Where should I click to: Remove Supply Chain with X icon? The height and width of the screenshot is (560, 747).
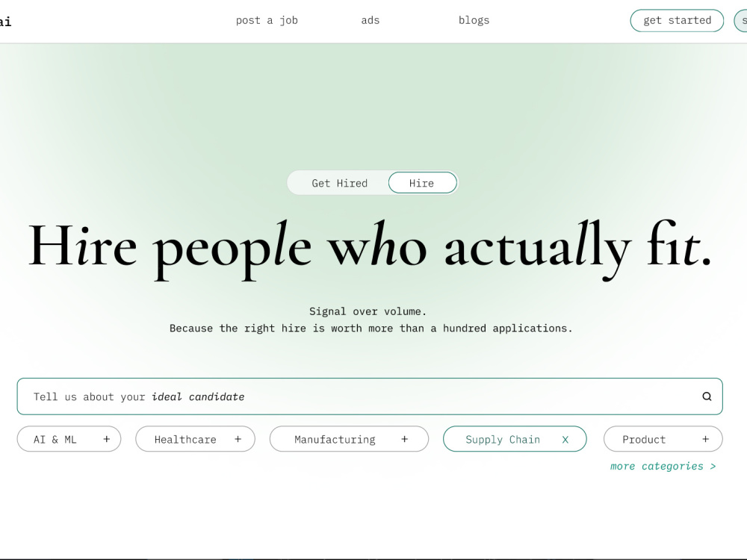coord(565,440)
